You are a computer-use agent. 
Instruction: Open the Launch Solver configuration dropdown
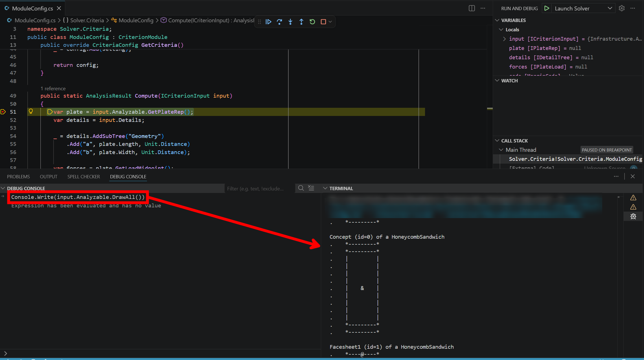583,8
